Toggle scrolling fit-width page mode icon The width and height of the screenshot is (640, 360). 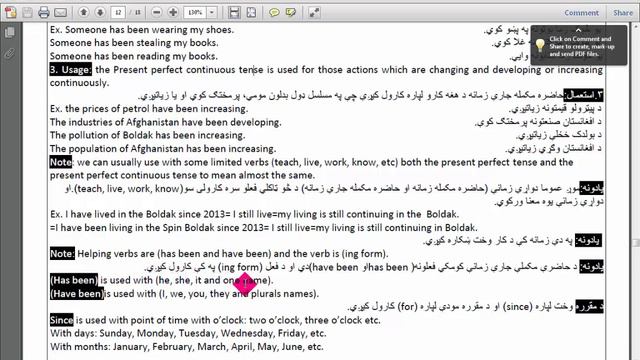click(x=234, y=13)
